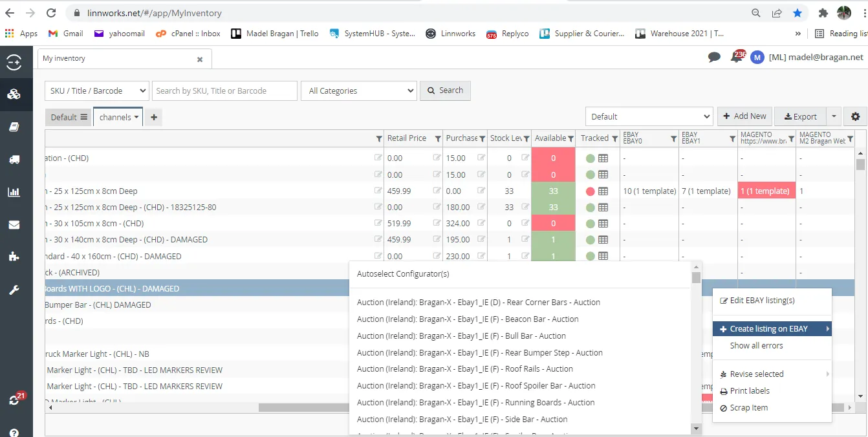Click the Search button
This screenshot has height=437, width=868.
point(445,91)
